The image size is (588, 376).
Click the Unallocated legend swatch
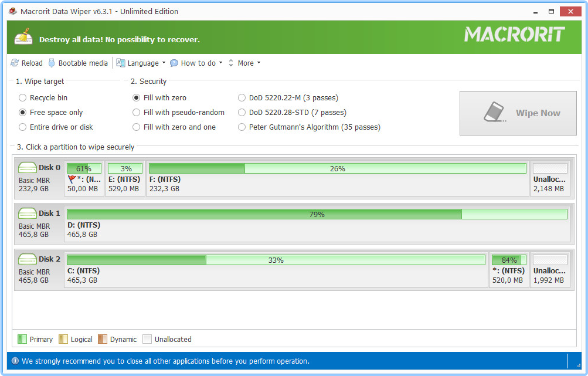tap(147, 339)
